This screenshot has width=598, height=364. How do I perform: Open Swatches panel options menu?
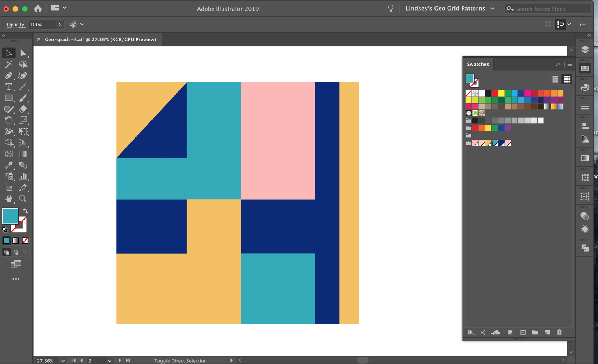pos(570,64)
